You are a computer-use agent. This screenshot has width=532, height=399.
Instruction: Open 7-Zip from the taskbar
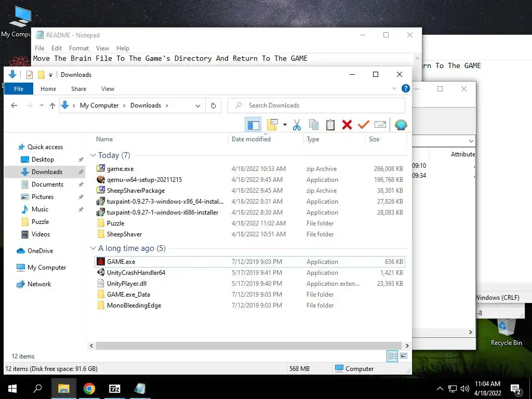tap(115, 389)
